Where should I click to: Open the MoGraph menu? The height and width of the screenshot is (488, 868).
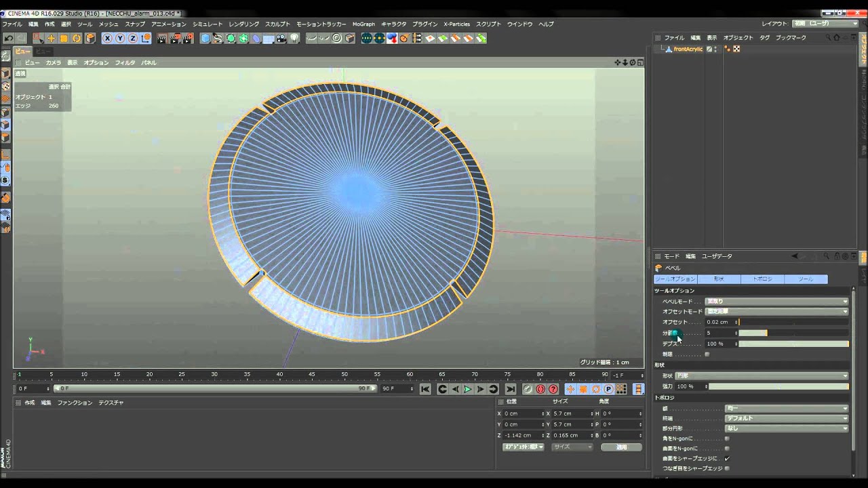pyautogui.click(x=363, y=24)
